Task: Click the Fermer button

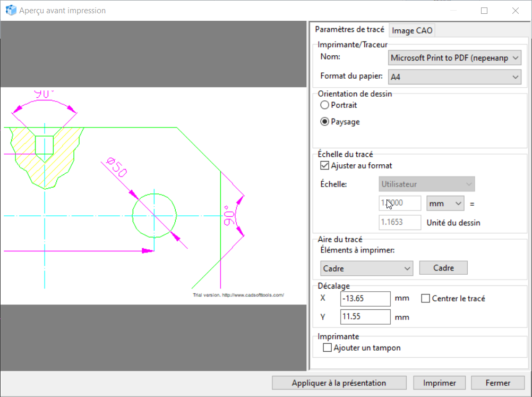Action: (x=497, y=383)
